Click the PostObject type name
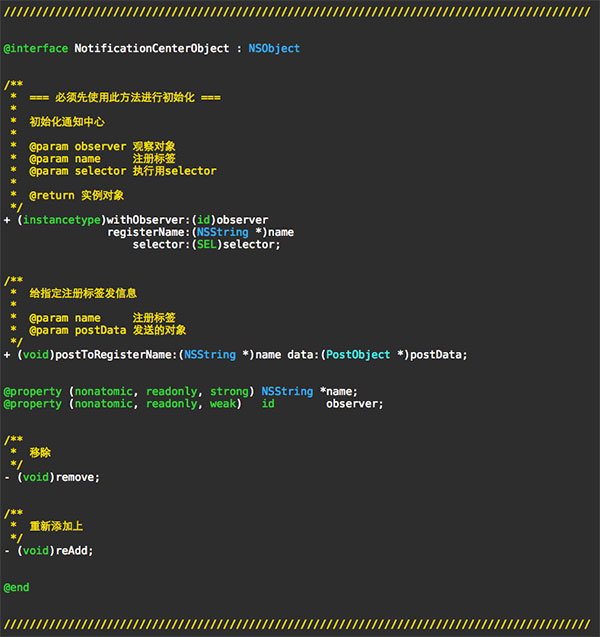Viewport: 600px width, 637px height. click(x=356, y=354)
